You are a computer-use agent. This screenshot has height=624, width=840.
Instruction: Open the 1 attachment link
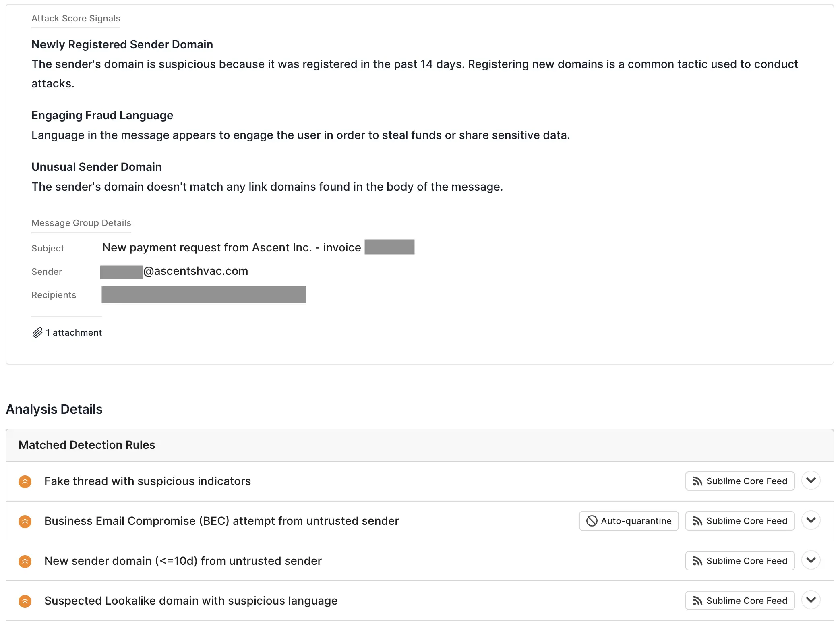[74, 332]
